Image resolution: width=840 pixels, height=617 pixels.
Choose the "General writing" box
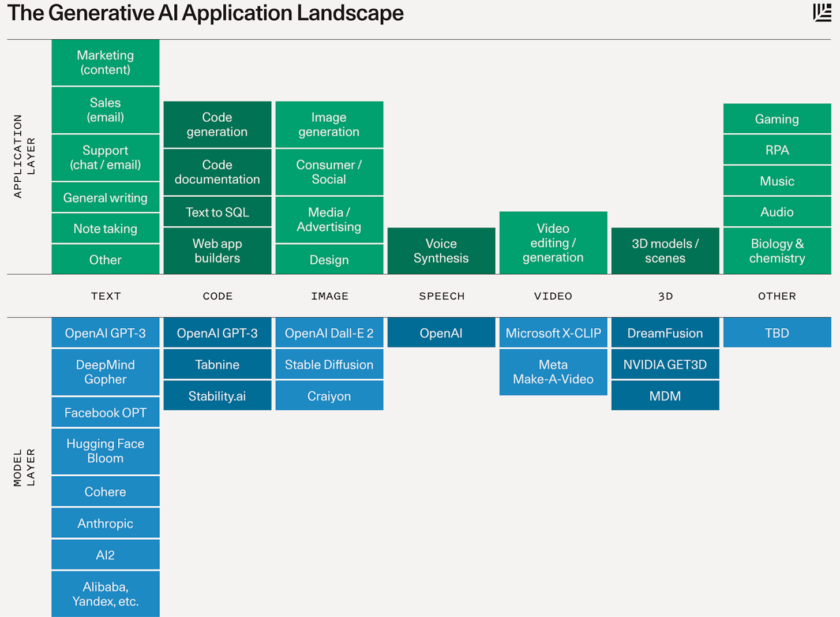point(106,197)
